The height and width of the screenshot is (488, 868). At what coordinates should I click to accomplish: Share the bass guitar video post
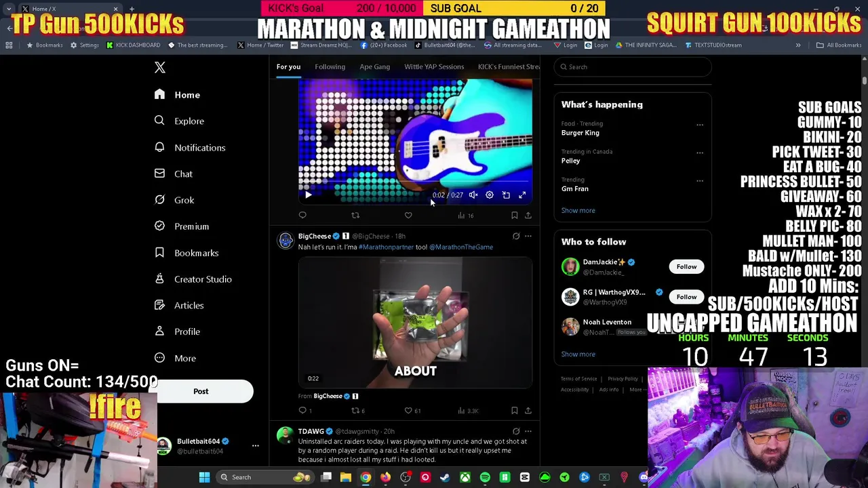pyautogui.click(x=528, y=216)
